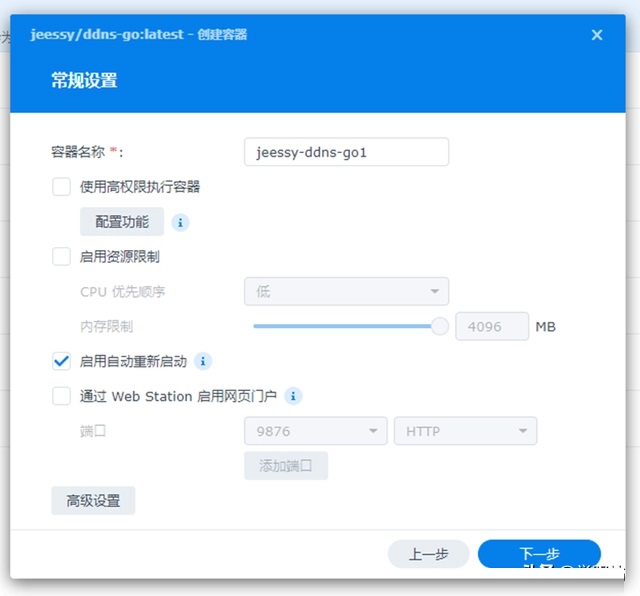Go back with 上一步 button
Image resolution: width=640 pixels, height=596 pixels.
coord(429,554)
